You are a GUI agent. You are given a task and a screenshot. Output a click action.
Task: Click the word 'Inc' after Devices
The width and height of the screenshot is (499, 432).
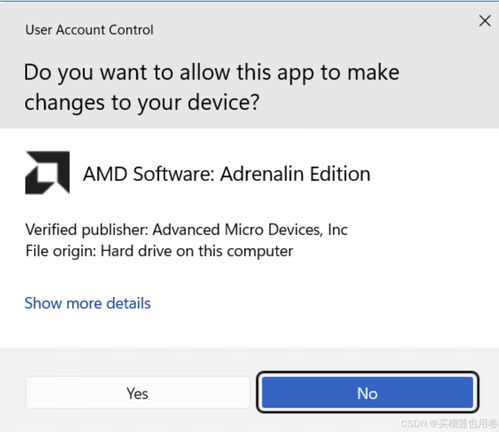[338, 230]
